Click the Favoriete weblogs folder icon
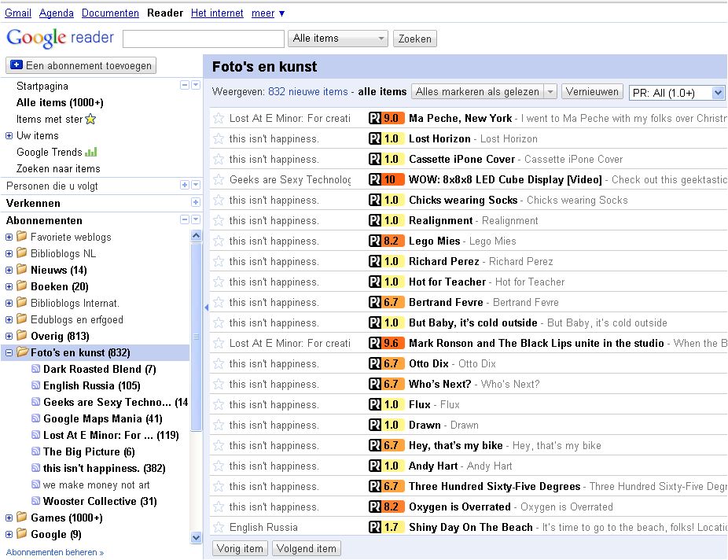 pyautogui.click(x=22, y=237)
